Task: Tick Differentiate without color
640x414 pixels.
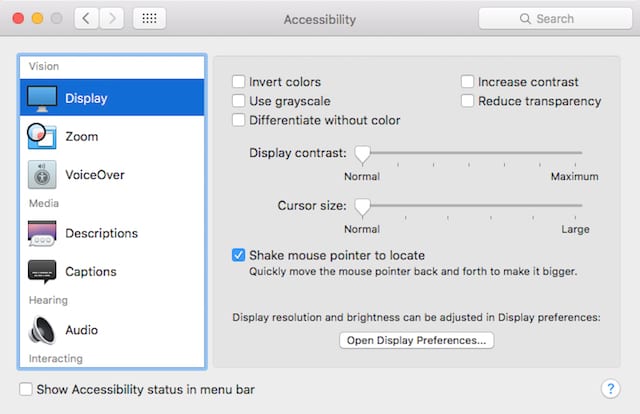Action: pyautogui.click(x=239, y=120)
